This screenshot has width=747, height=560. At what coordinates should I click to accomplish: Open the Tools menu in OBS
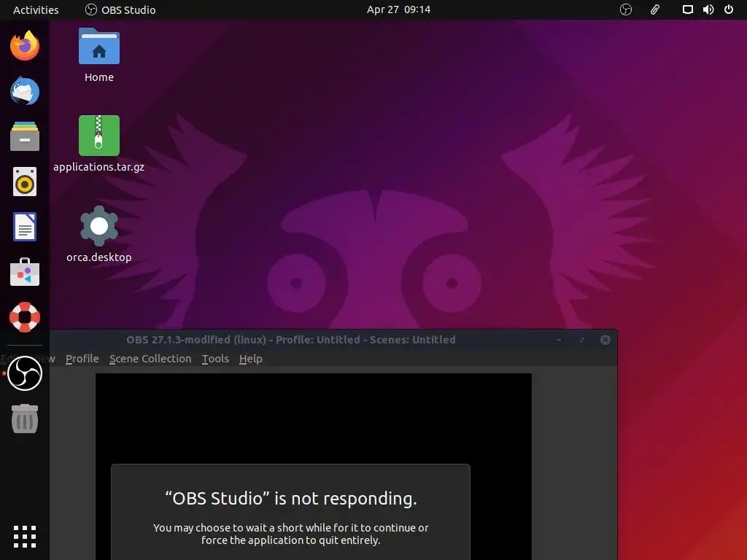pyautogui.click(x=215, y=359)
